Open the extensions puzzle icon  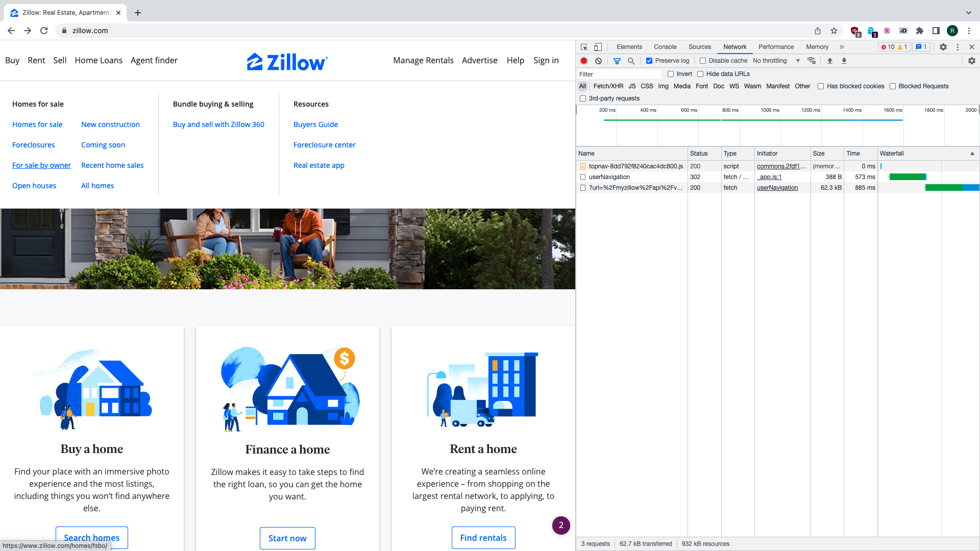pyautogui.click(x=920, y=31)
